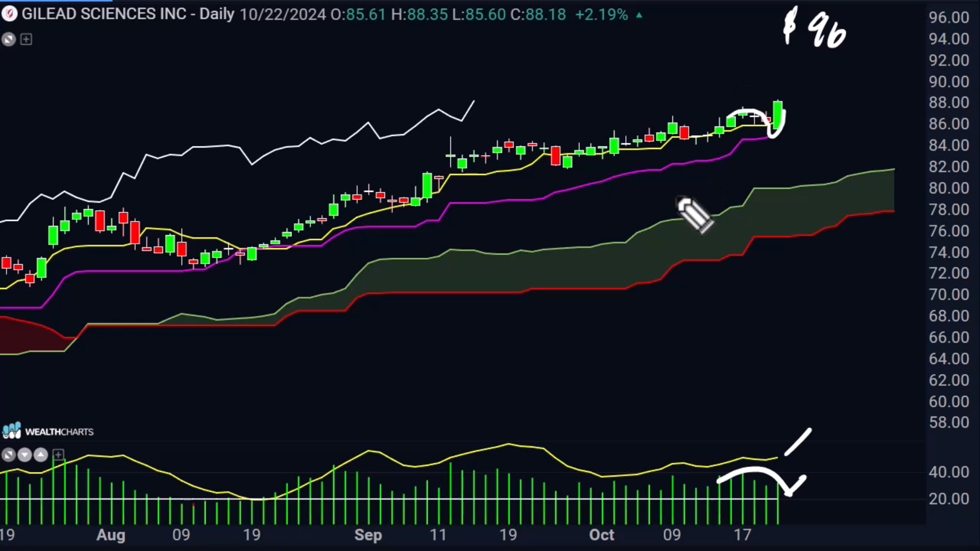Viewport: 980px width, 551px height.
Task: Click the Oct label on time axis
Action: click(602, 535)
